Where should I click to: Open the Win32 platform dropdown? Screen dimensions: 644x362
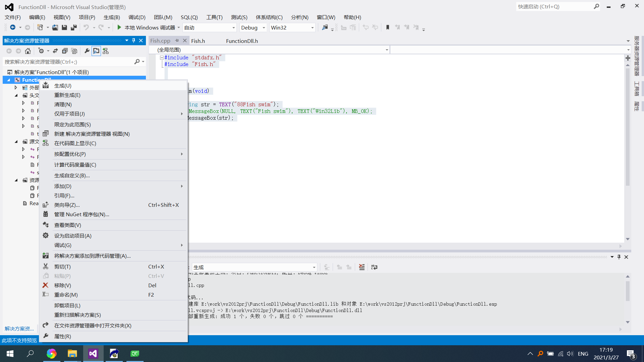pos(312,28)
